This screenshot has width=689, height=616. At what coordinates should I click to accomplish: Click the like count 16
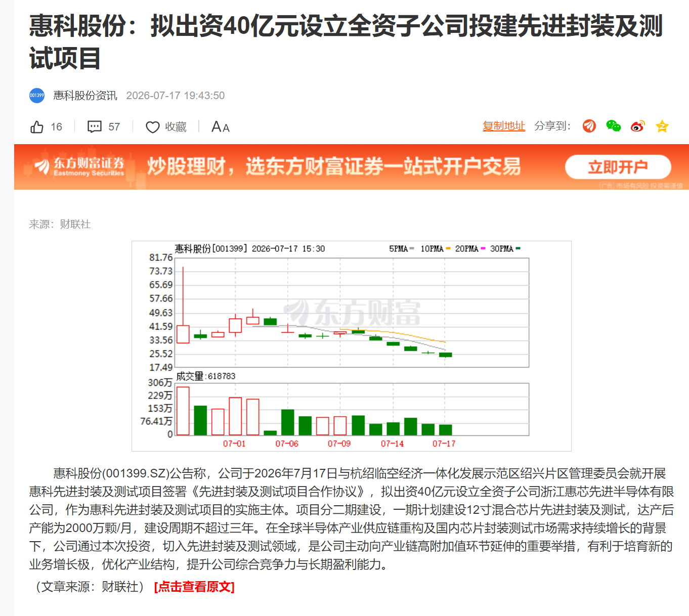[56, 127]
